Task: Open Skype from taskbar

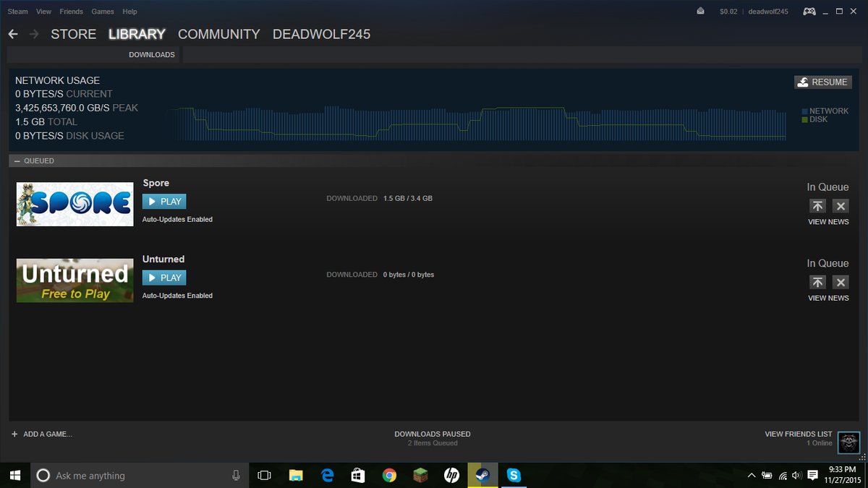Action: (514, 475)
